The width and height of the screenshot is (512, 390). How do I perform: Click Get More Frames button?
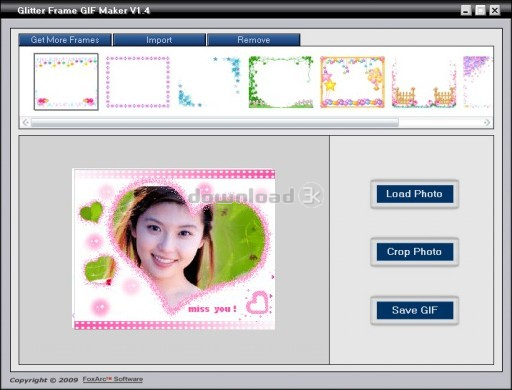click(65, 40)
